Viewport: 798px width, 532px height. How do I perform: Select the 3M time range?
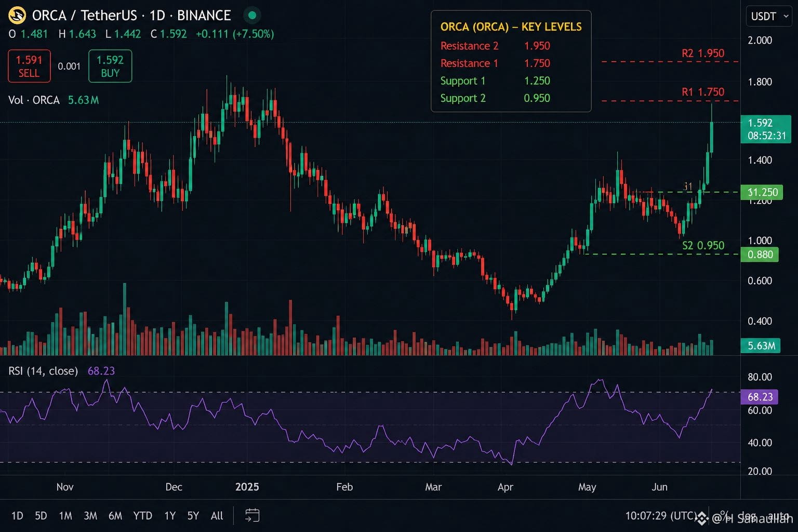[90, 515]
